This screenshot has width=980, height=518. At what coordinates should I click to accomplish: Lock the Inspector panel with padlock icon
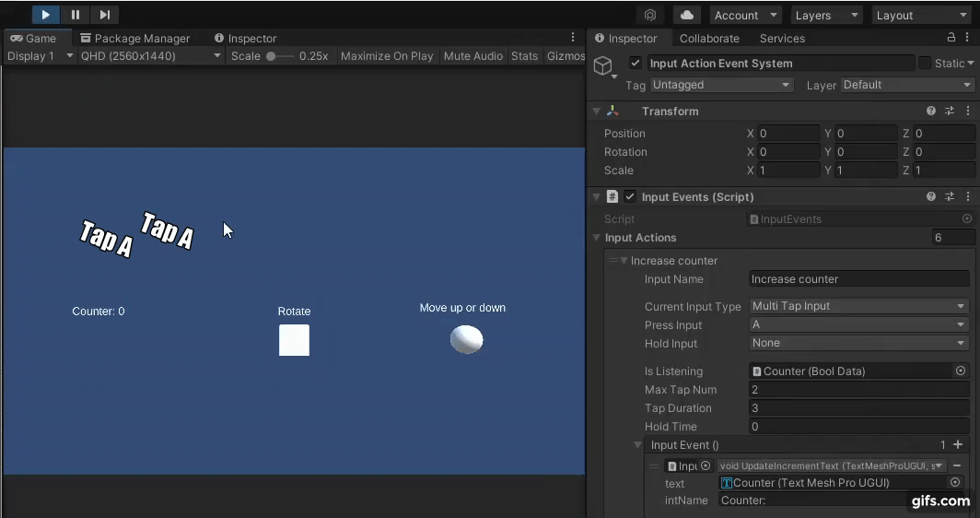pos(951,38)
